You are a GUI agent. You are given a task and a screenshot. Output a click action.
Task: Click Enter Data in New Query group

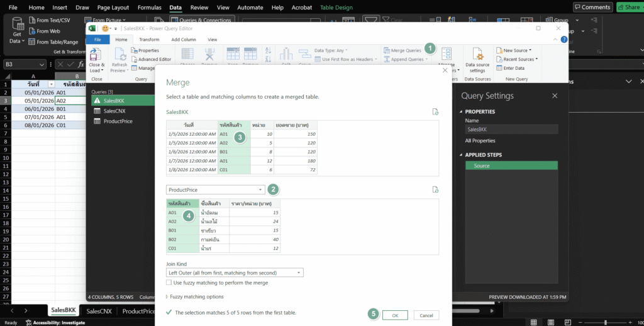[x=511, y=68]
